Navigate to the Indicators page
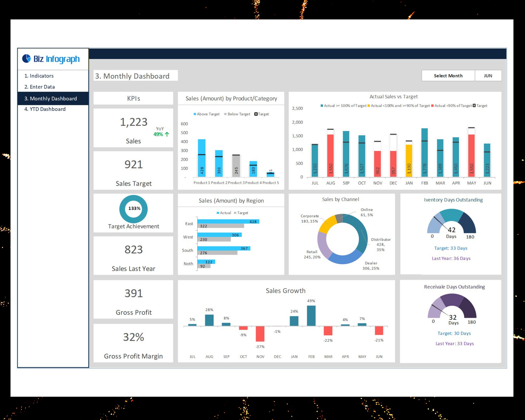Image resolution: width=525 pixels, height=420 pixels. [x=39, y=76]
